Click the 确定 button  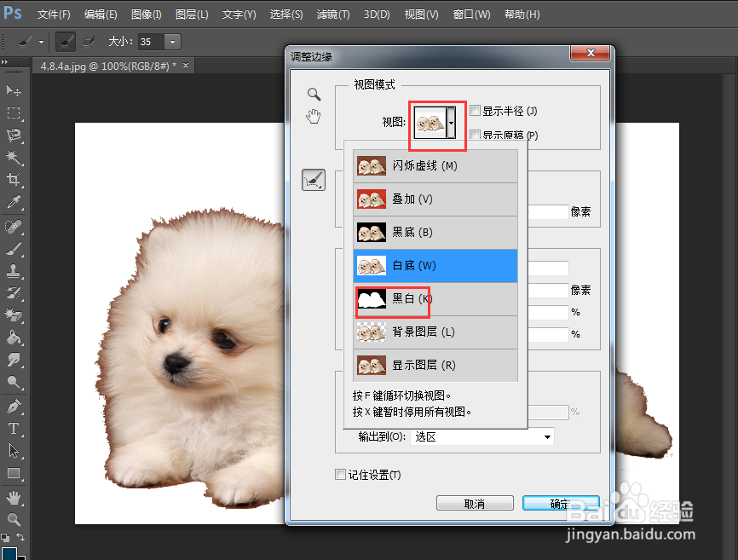561,504
